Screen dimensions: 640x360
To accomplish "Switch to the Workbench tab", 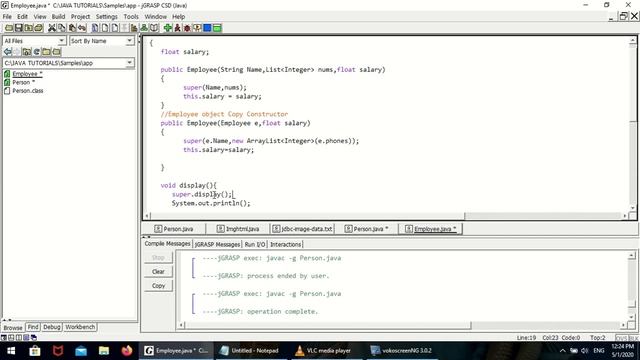I will click(80, 327).
